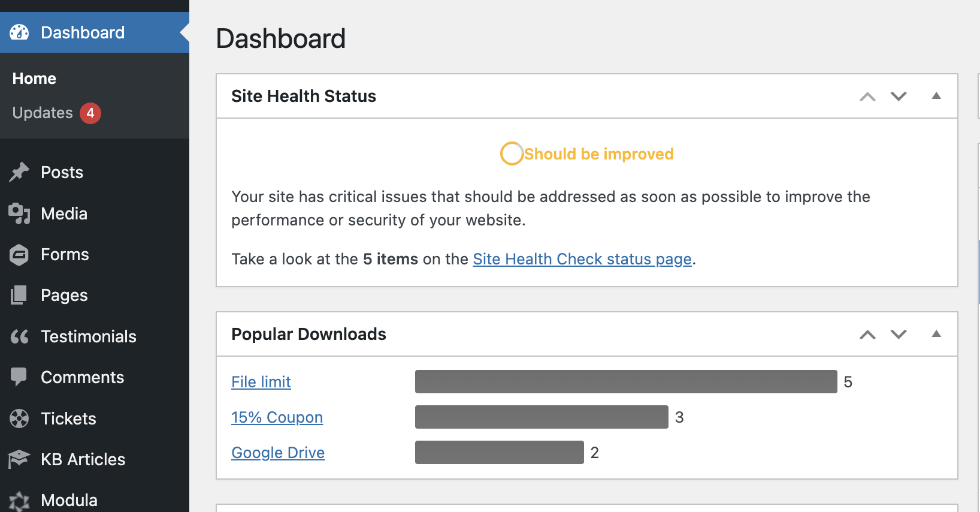
Task: Click the 15% Coupon download bar
Action: [x=542, y=417]
